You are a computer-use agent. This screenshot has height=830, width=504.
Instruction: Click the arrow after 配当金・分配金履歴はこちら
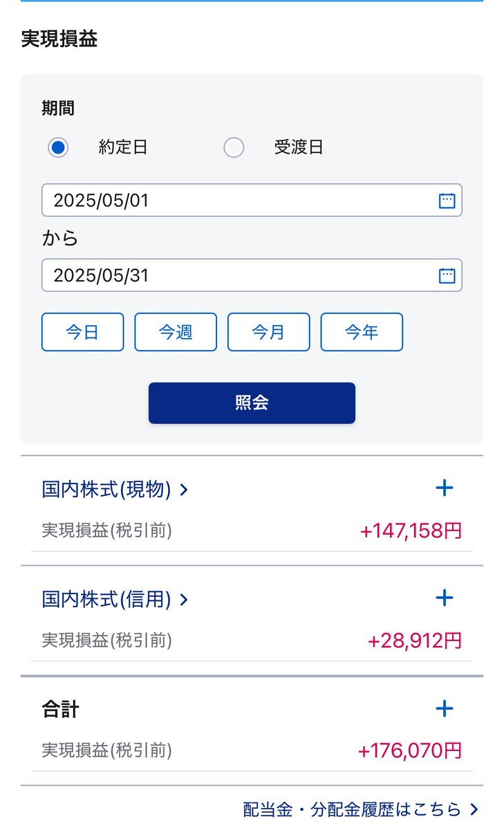pyautogui.click(x=474, y=809)
